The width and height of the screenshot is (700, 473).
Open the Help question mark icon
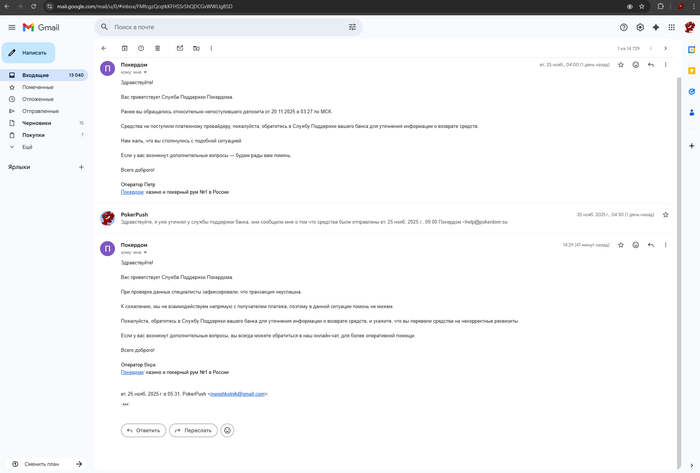[x=624, y=28]
